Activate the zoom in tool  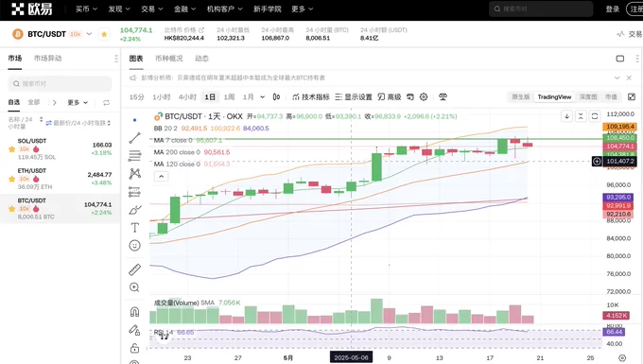134,287
